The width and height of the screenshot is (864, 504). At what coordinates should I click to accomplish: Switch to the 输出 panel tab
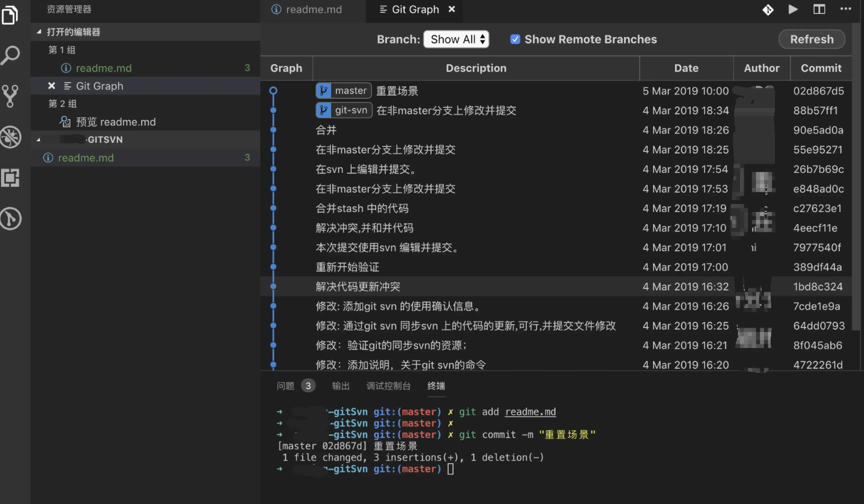point(341,386)
